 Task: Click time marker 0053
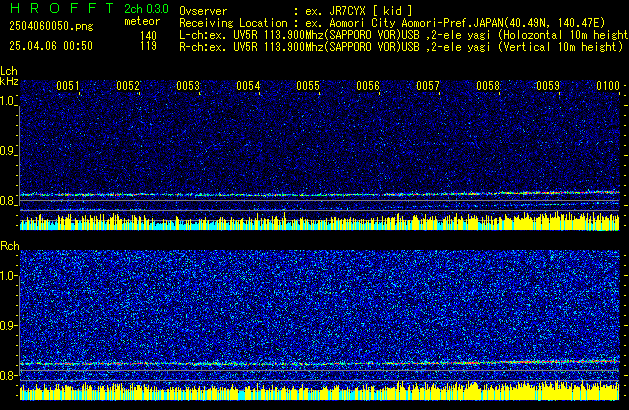pos(188,86)
